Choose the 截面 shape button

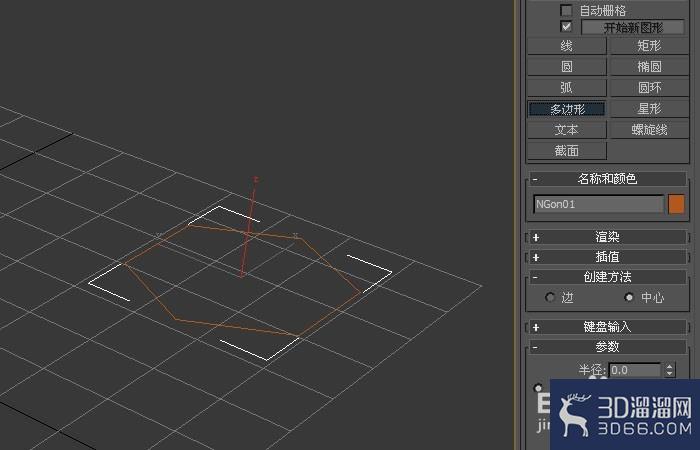click(567, 151)
